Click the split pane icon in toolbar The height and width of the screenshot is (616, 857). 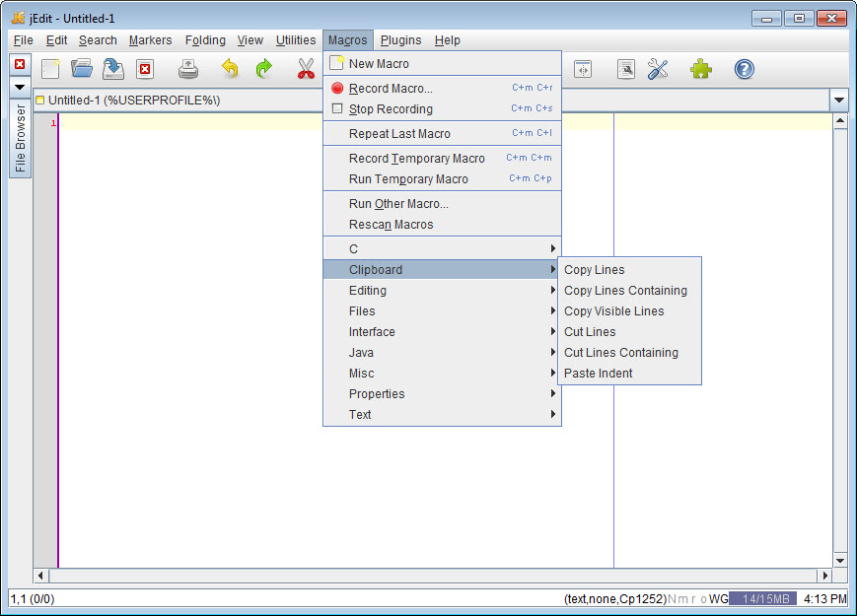click(x=583, y=69)
